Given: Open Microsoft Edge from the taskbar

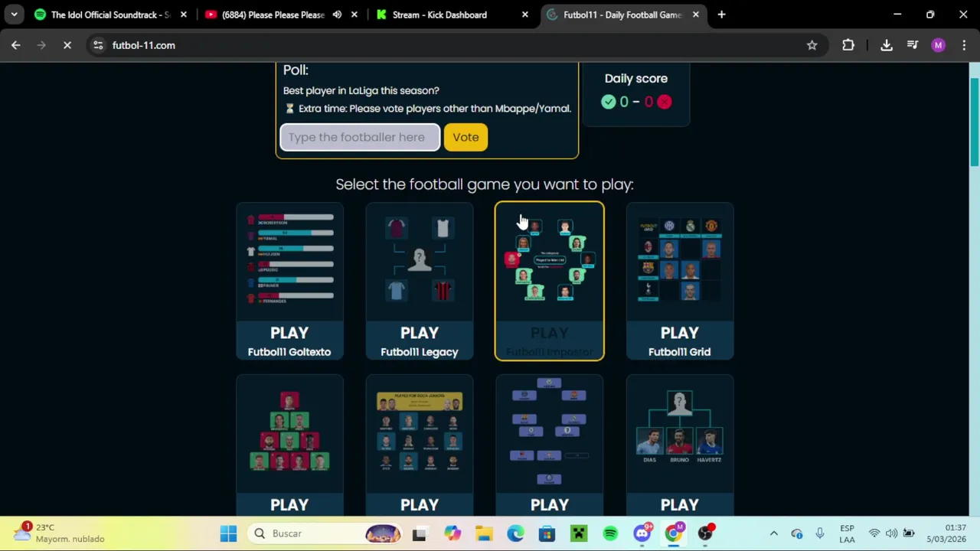Looking at the screenshot, I should pyautogui.click(x=515, y=533).
